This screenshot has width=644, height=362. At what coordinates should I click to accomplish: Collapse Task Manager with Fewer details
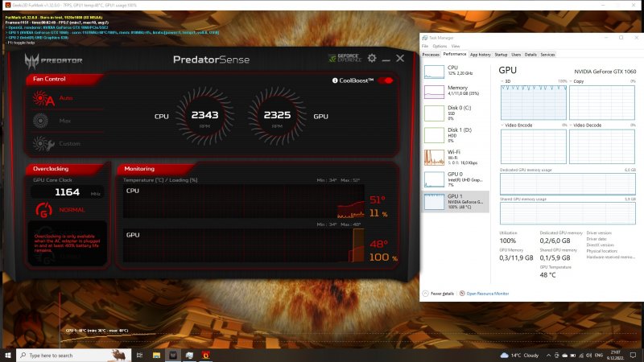pyautogui.click(x=438, y=294)
